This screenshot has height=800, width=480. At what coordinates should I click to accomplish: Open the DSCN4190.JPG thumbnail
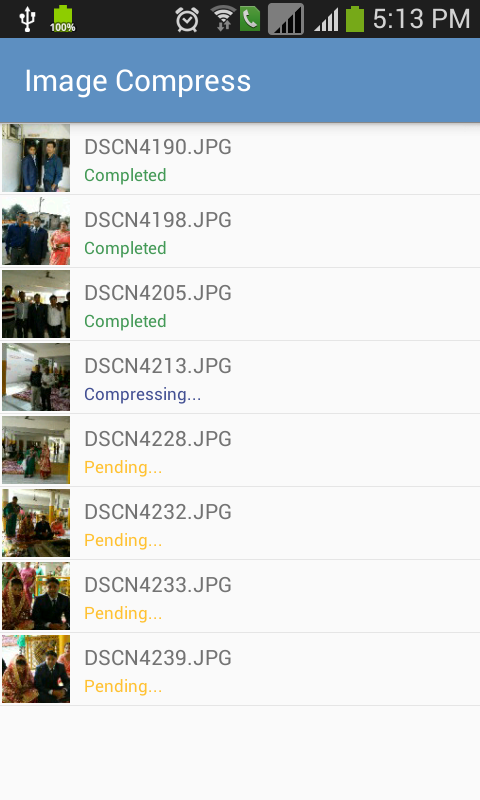36,158
